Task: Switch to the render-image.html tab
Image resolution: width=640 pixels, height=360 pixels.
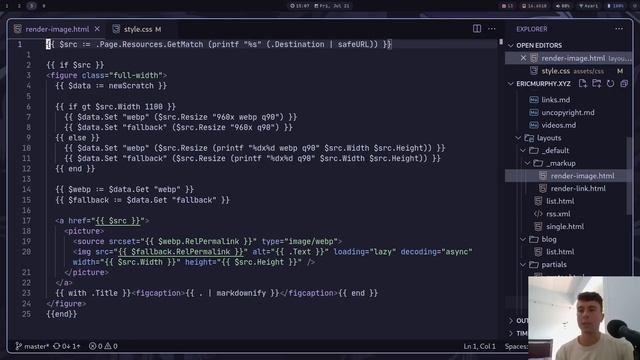Action: 57,29
